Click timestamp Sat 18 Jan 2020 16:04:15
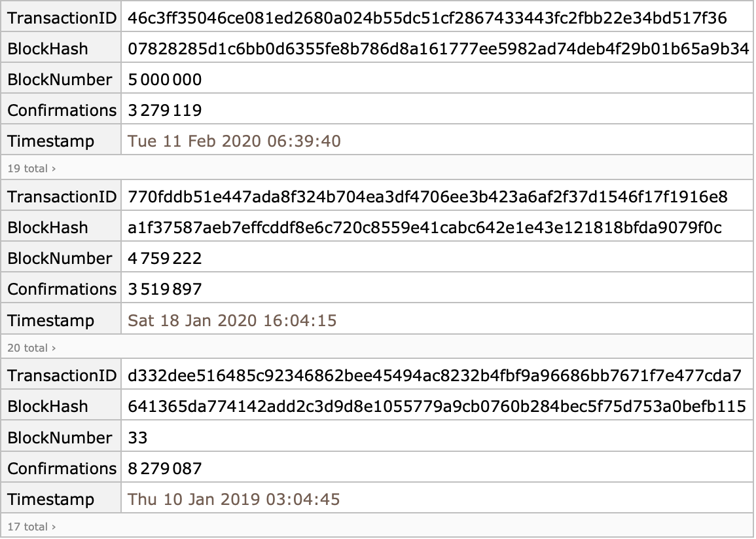The image size is (756, 539). pos(232,320)
